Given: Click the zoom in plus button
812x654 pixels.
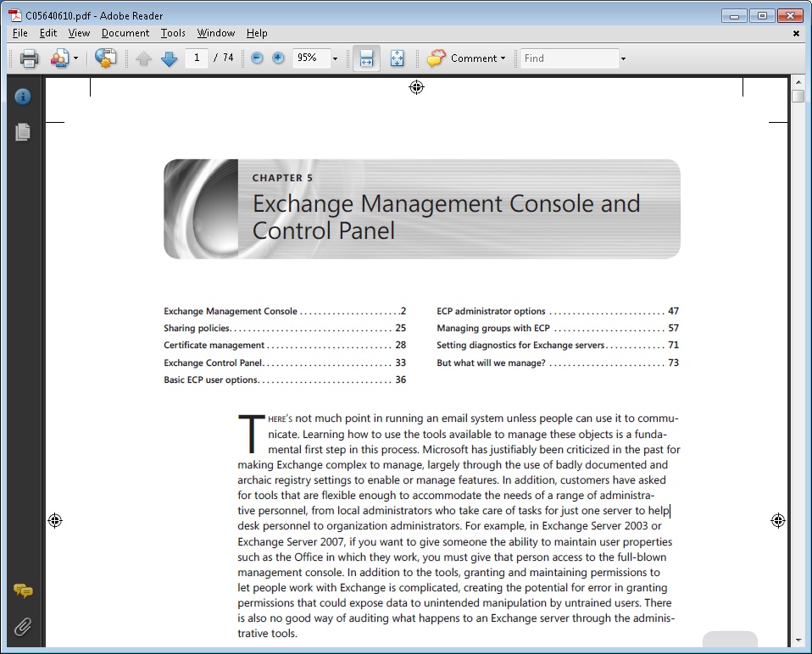Looking at the screenshot, I should click(278, 58).
